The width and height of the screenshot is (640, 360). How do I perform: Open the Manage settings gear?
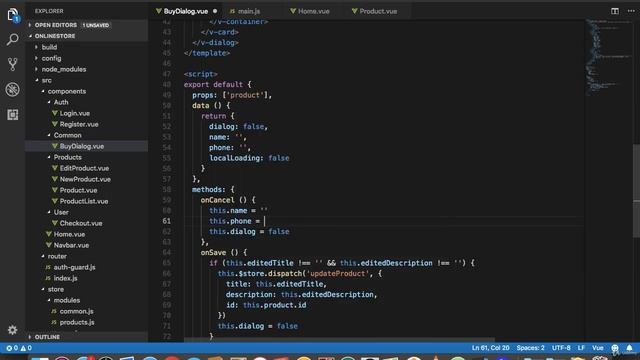click(x=13, y=330)
